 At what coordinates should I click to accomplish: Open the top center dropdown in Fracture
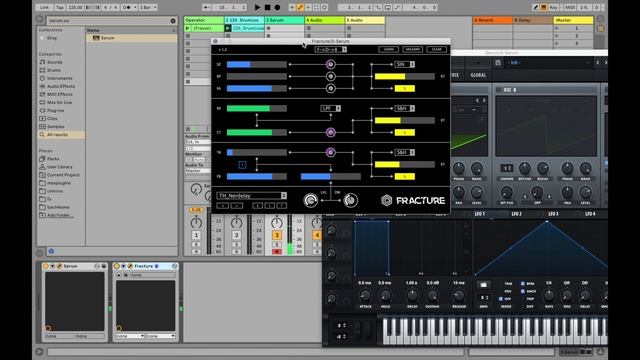(331, 49)
